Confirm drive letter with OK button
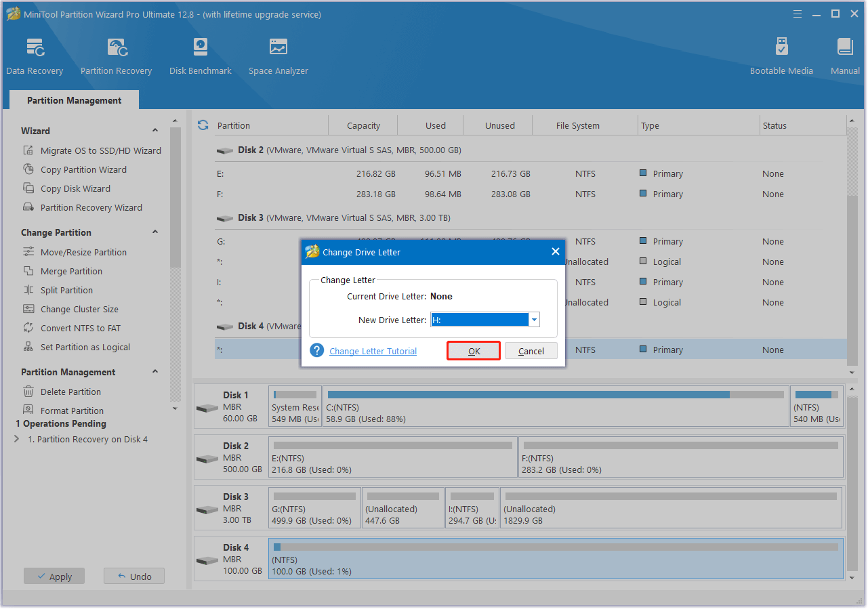Viewport: 868px width, 609px height. pyautogui.click(x=474, y=351)
